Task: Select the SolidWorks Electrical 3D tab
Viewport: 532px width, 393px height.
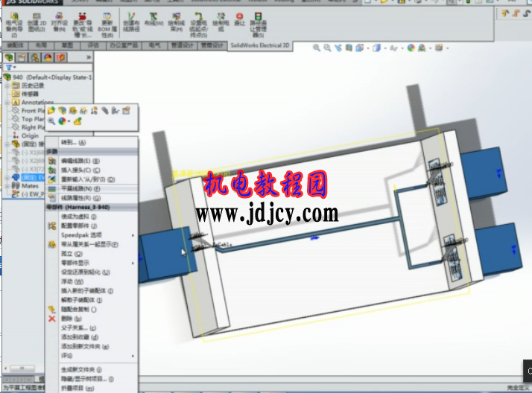Action: click(x=260, y=45)
